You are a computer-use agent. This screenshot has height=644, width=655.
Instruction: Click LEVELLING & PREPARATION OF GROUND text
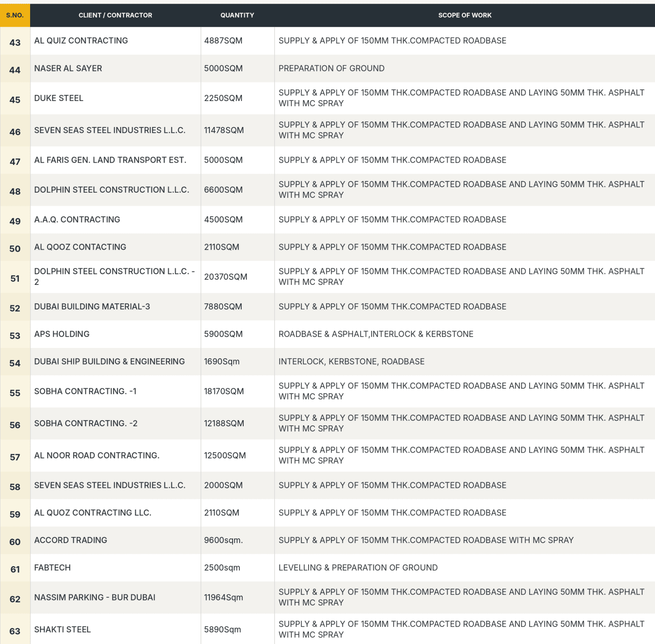tap(358, 568)
